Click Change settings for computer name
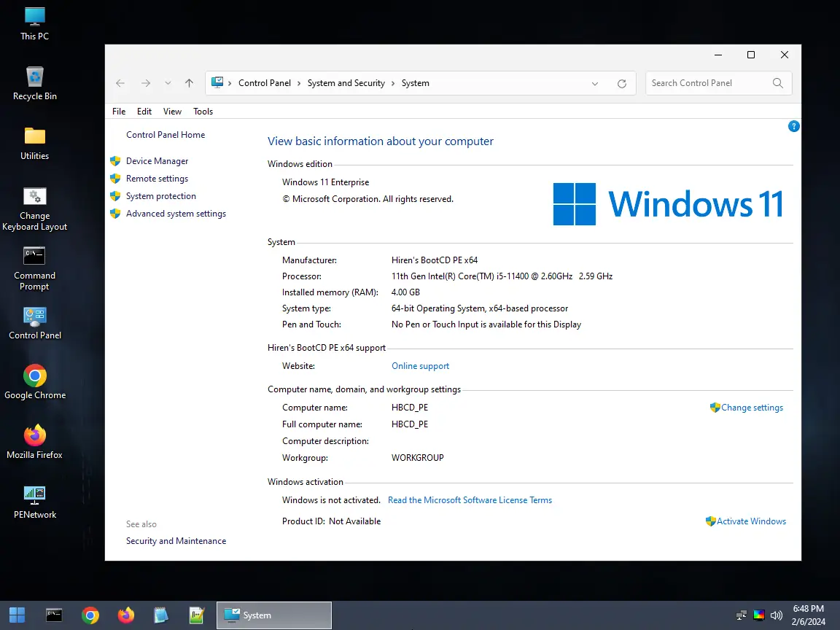This screenshot has width=840, height=630. point(752,408)
